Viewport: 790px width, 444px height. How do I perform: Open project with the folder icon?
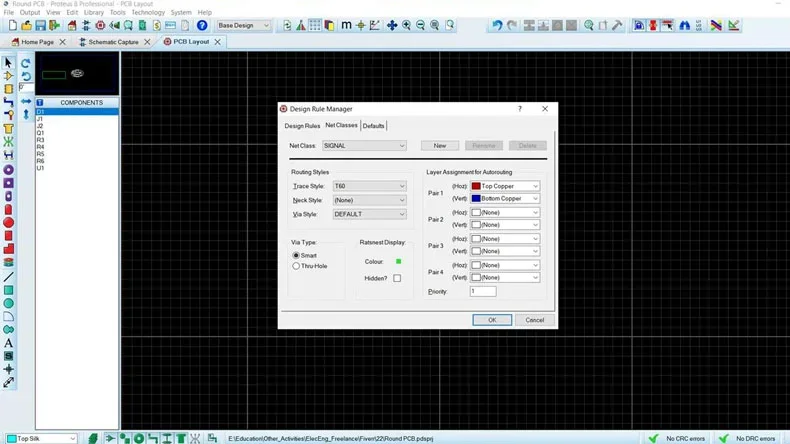pyautogui.click(x=26, y=25)
